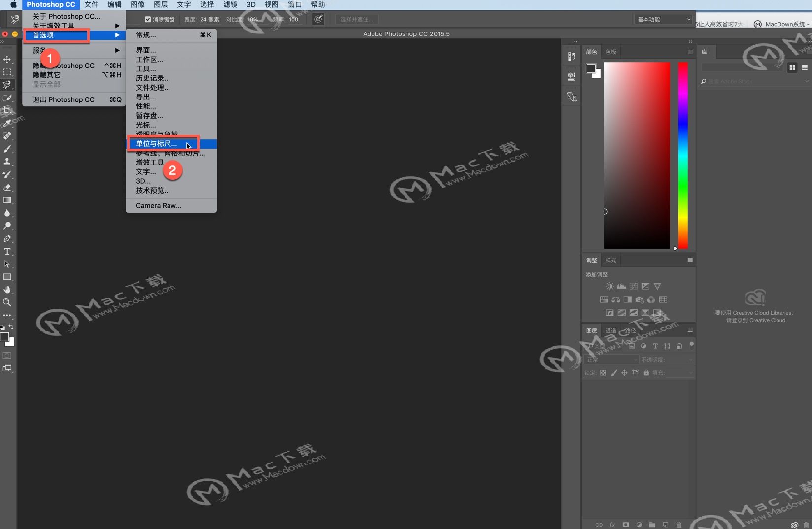Select the Eyedropper tool
This screenshot has height=529, width=812.
pos(7,123)
